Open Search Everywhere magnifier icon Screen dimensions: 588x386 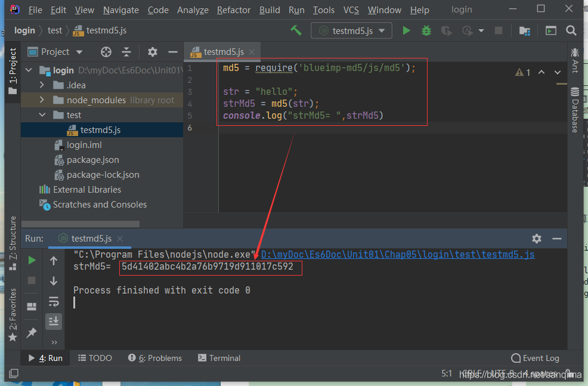click(x=571, y=31)
